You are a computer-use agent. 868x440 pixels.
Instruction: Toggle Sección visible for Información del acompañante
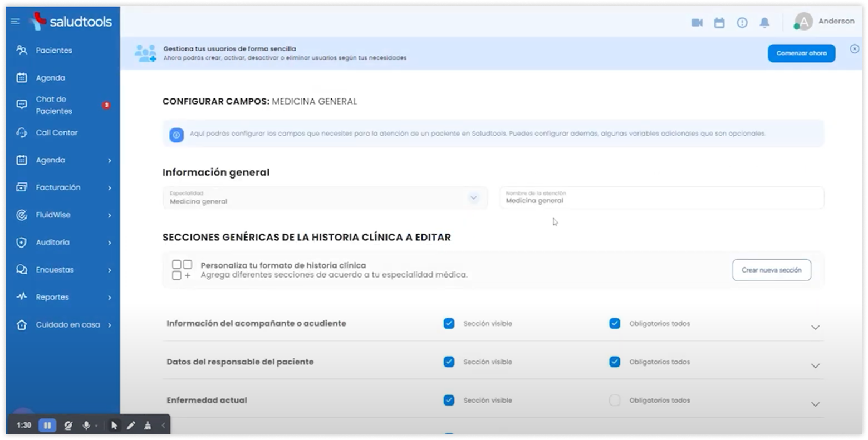pos(449,323)
